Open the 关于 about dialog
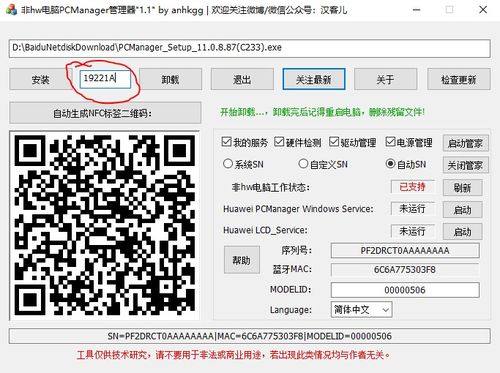The height and width of the screenshot is (373, 500). [x=385, y=79]
